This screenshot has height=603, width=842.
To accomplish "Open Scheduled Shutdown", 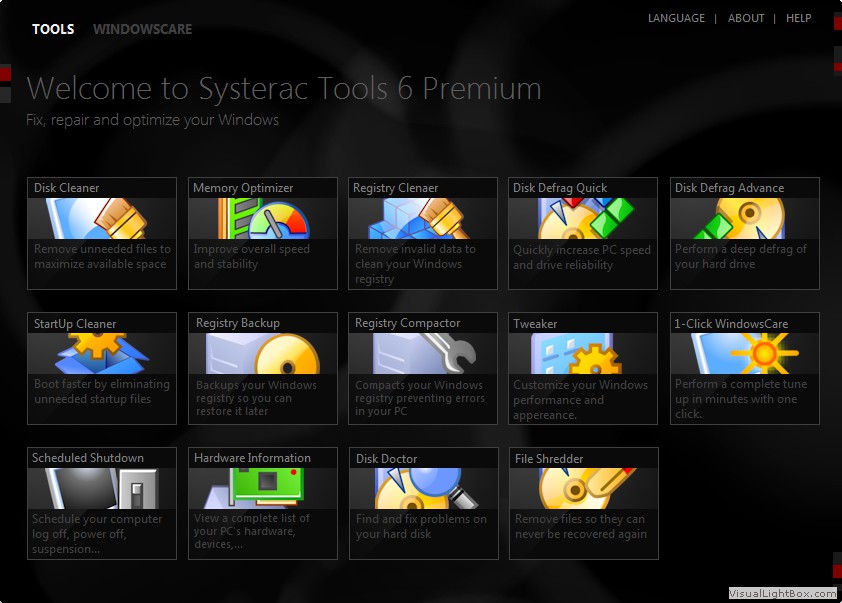I will point(101,502).
